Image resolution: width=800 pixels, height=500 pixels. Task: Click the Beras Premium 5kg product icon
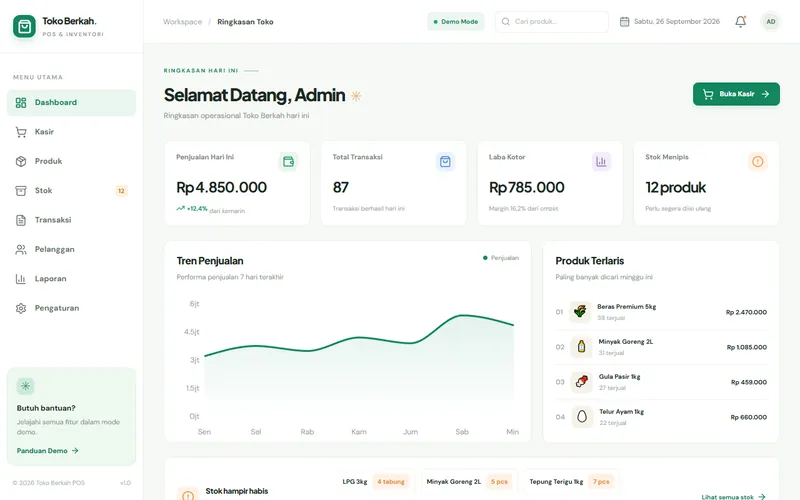(x=580, y=312)
